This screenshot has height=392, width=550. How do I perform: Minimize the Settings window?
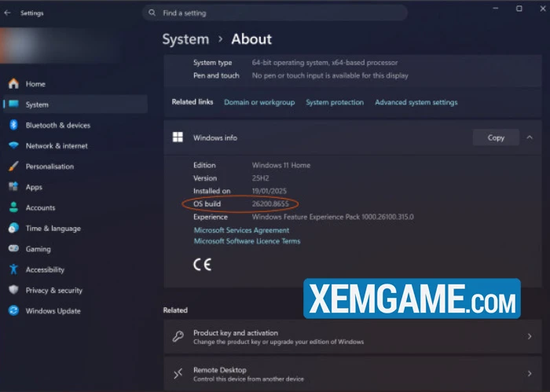click(x=495, y=9)
